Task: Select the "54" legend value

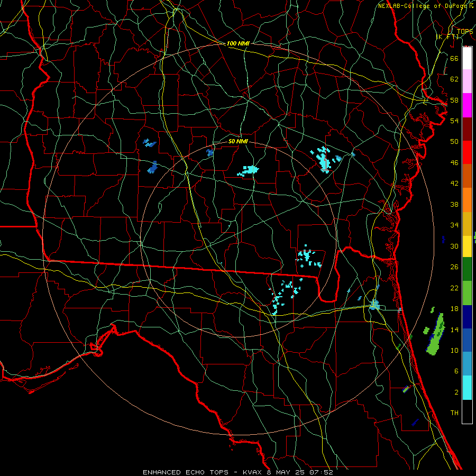Action: click(454, 121)
